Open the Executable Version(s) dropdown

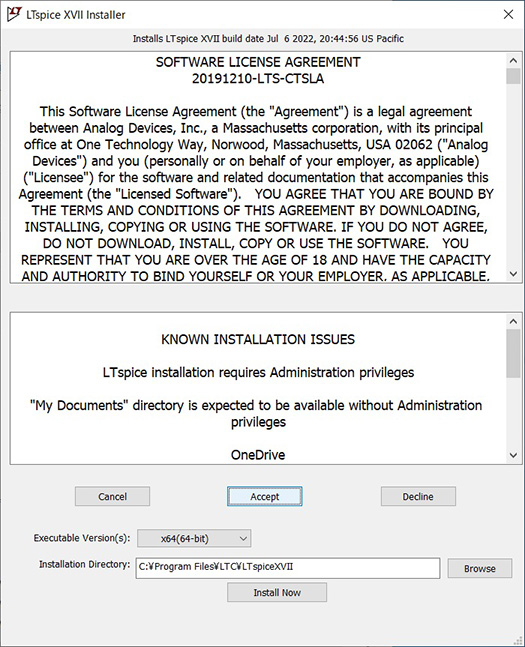pos(194,538)
